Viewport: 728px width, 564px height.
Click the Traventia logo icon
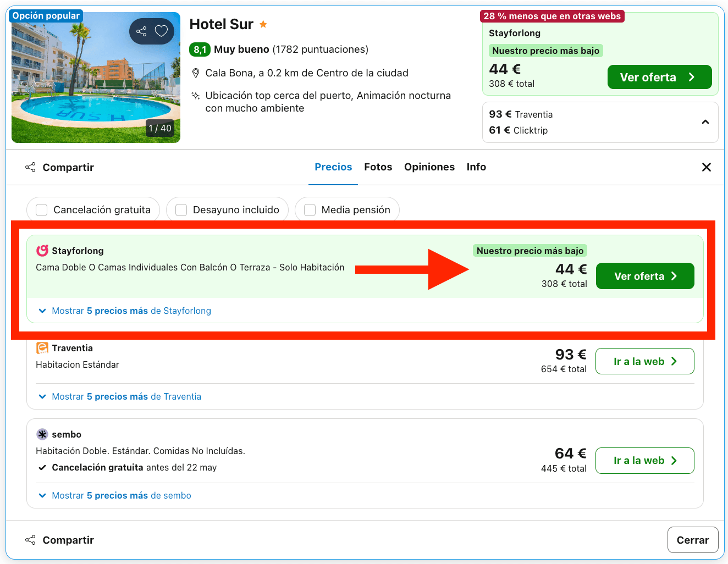pos(42,348)
